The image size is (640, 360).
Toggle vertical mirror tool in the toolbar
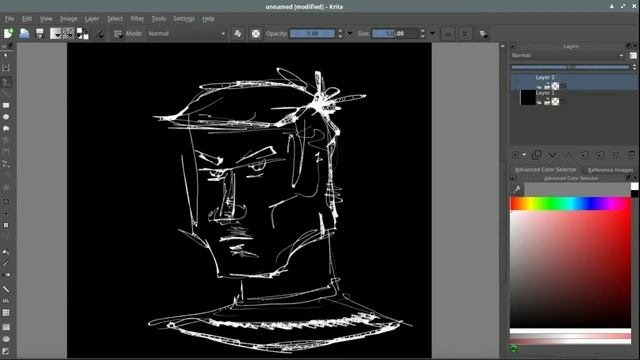coord(464,34)
